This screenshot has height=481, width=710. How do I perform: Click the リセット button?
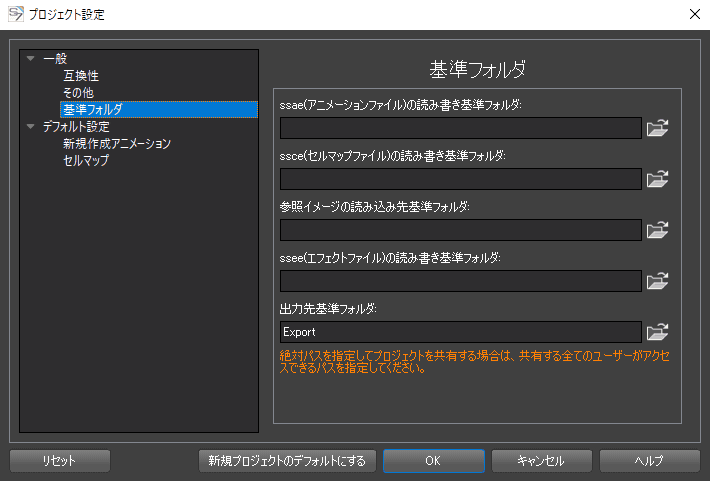59,461
